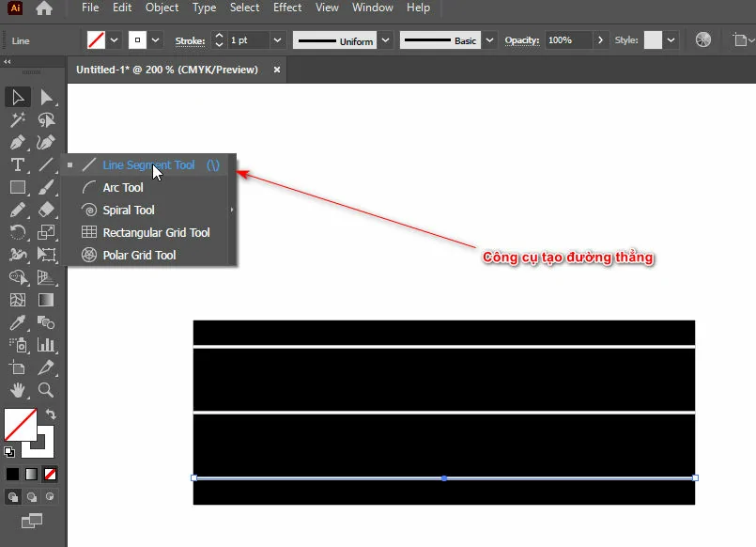Select the Zoom magnifier tool
The image size is (756, 547).
[45, 390]
